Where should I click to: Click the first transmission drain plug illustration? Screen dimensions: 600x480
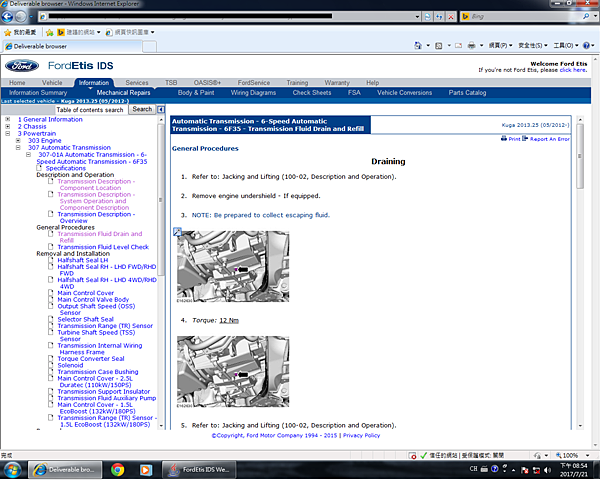click(x=233, y=266)
